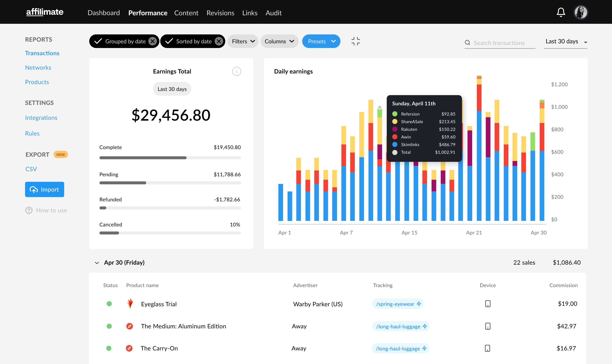Click the Integrations settings link
The width and height of the screenshot is (612, 364).
[x=41, y=117]
